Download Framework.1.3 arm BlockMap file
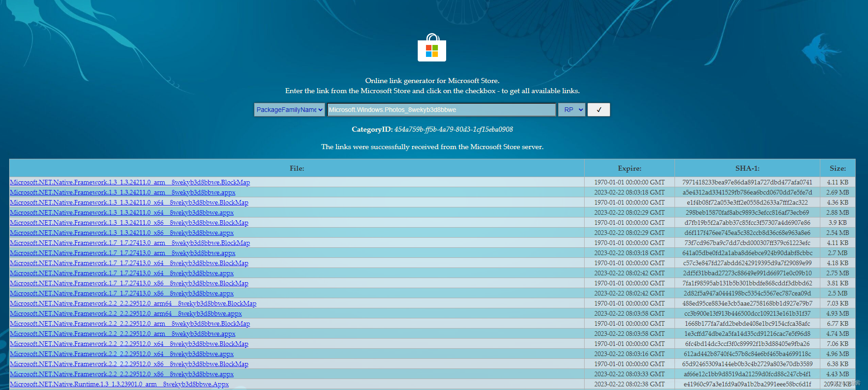Screen dimensions: 868x390 130,182
